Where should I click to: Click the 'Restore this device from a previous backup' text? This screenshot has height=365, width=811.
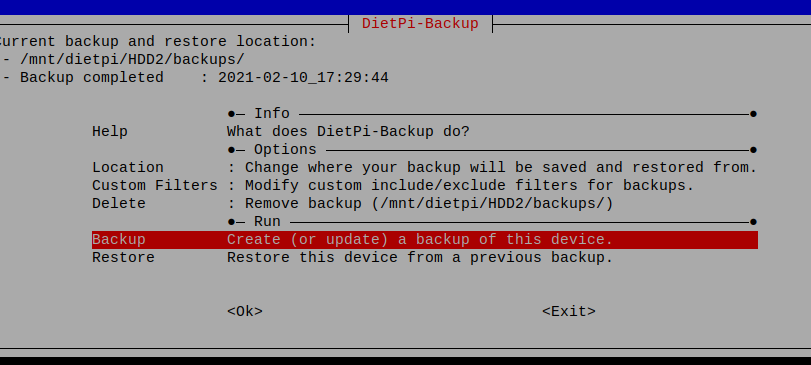[420, 257]
